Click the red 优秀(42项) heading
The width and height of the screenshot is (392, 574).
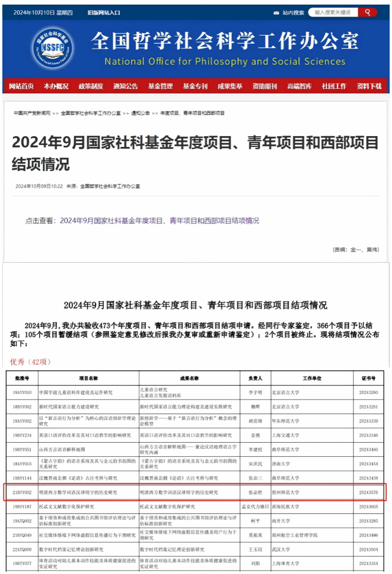[x=31, y=361]
